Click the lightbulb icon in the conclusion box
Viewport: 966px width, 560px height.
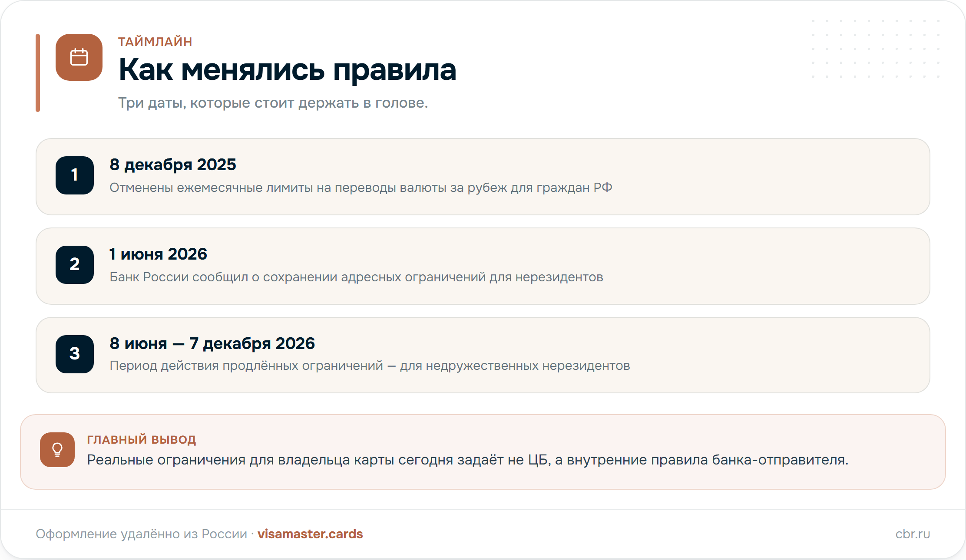coord(57,450)
